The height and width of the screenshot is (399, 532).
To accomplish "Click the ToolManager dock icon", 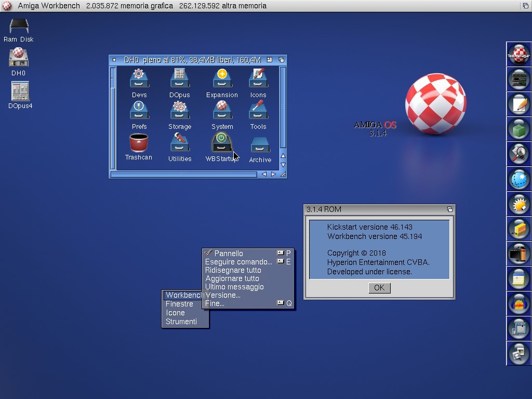I will (x=519, y=54).
